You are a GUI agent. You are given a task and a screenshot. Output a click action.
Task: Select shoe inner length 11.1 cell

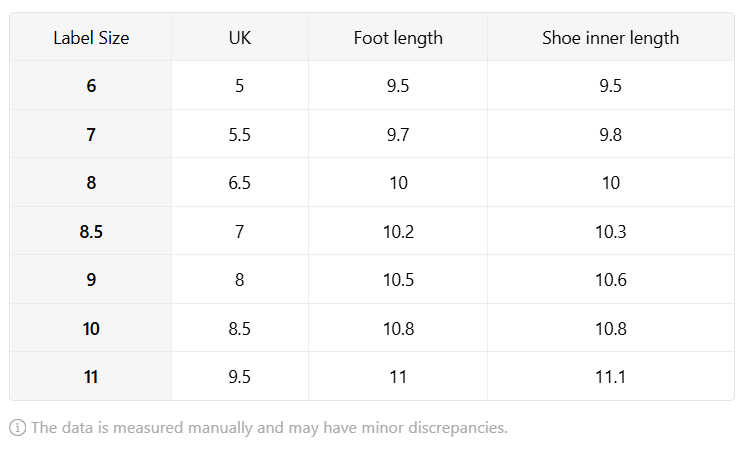click(x=611, y=377)
